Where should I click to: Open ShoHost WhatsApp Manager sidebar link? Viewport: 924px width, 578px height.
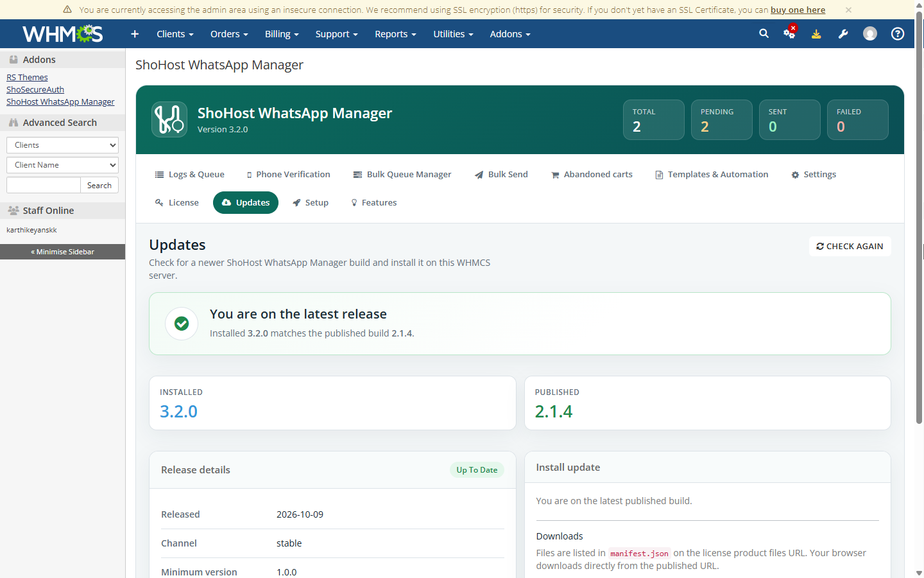60,102
